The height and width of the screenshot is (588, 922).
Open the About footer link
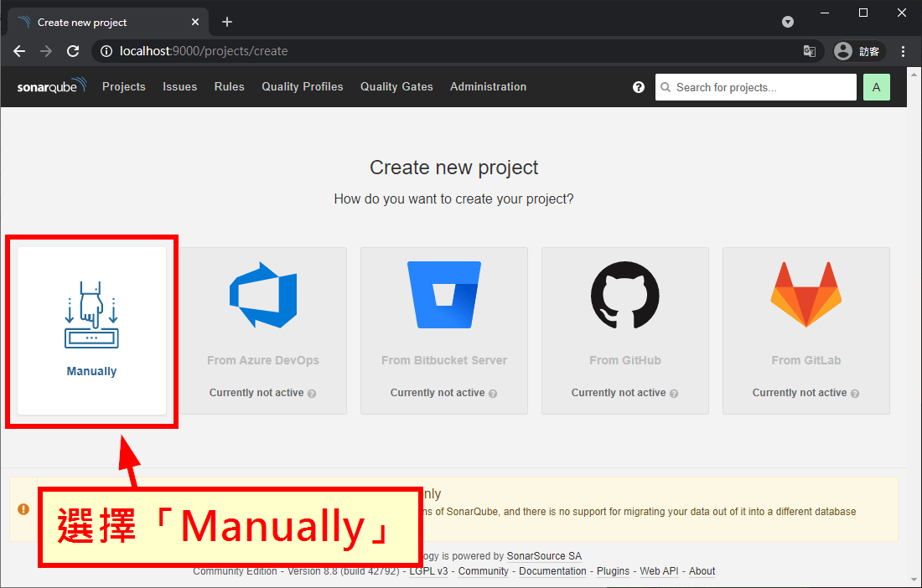pos(702,571)
